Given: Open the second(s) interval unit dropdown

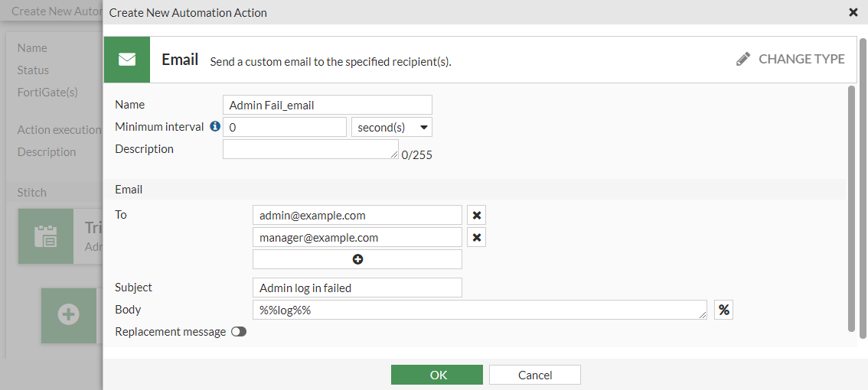Looking at the screenshot, I should (391, 127).
